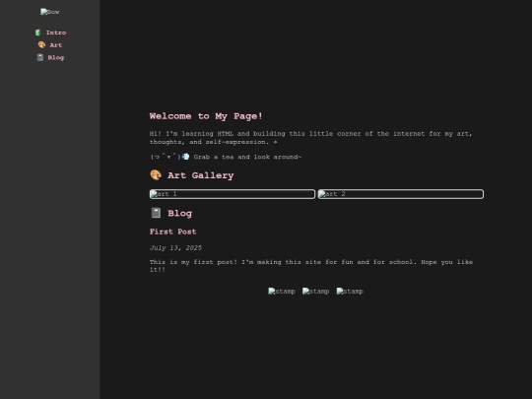Click the Blog section heading text

[180, 214]
